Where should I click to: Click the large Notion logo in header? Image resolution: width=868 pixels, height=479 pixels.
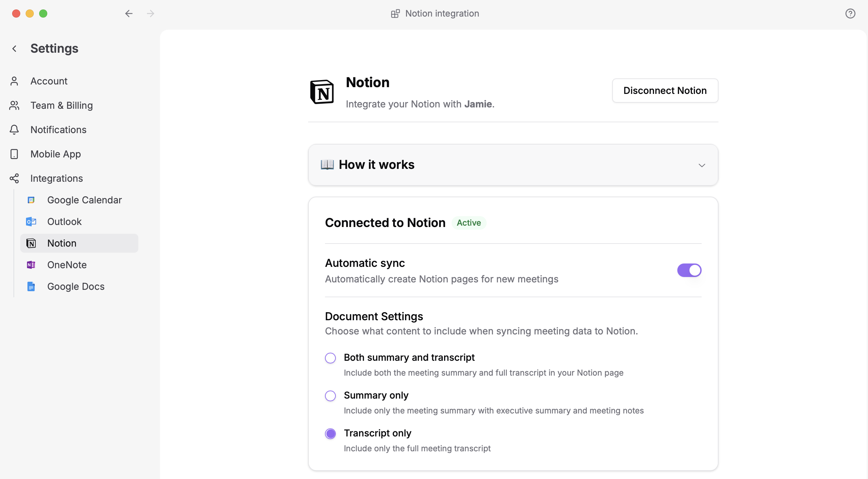click(x=322, y=92)
